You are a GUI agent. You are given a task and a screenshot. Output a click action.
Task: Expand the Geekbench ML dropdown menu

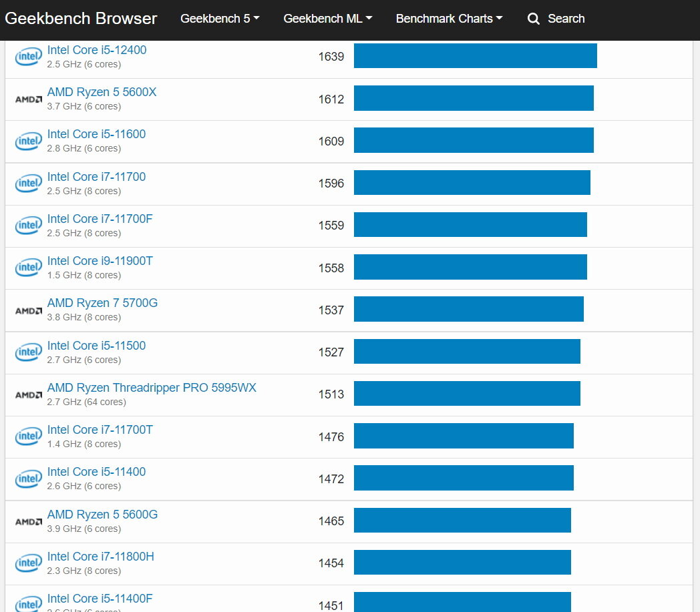pos(328,19)
